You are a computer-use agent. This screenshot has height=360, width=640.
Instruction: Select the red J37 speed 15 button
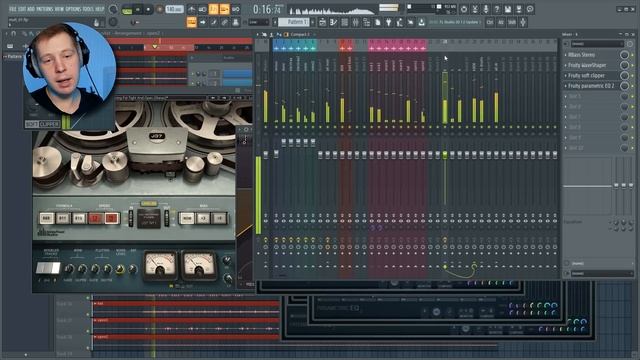tap(111, 218)
